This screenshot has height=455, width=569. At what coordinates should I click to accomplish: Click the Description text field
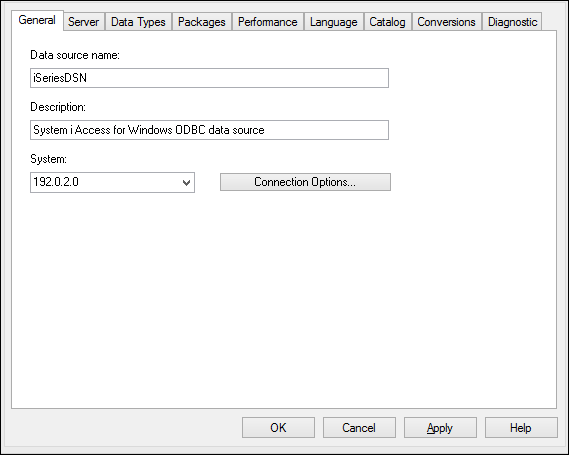pyautogui.click(x=209, y=130)
